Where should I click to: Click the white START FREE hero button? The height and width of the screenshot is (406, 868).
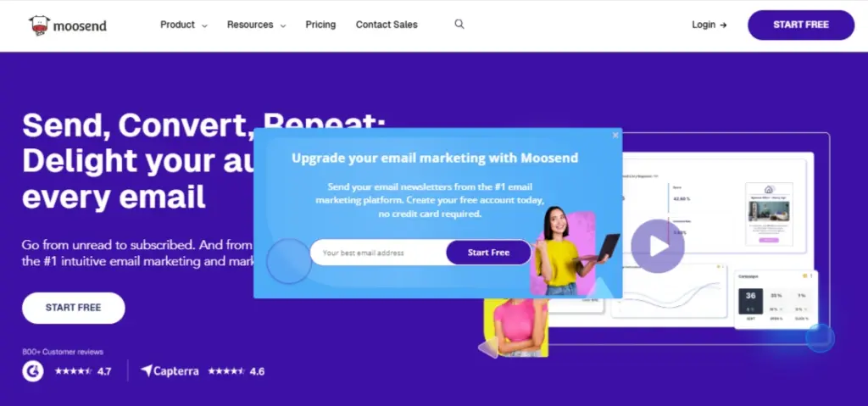[x=74, y=308]
